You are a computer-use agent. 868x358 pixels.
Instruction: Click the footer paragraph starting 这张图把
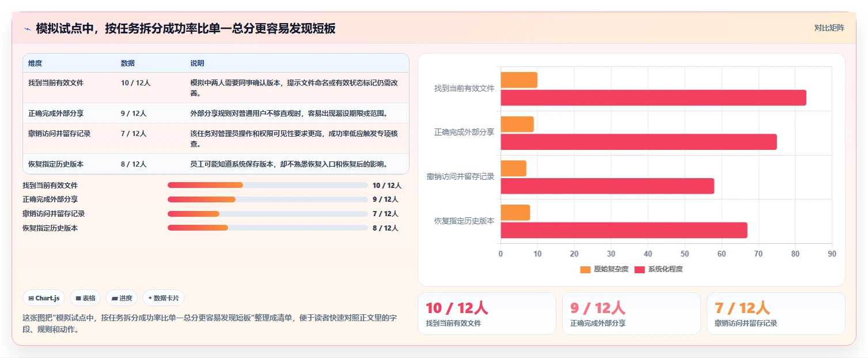(210, 323)
